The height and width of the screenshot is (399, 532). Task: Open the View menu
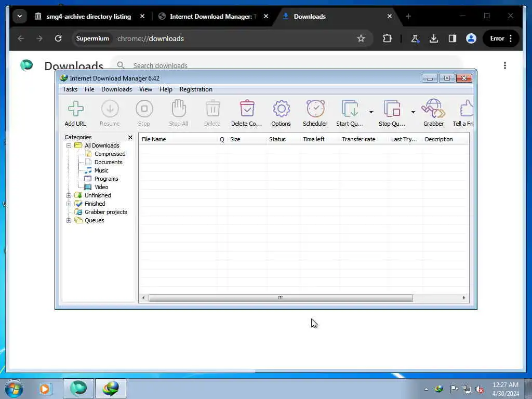(x=145, y=89)
